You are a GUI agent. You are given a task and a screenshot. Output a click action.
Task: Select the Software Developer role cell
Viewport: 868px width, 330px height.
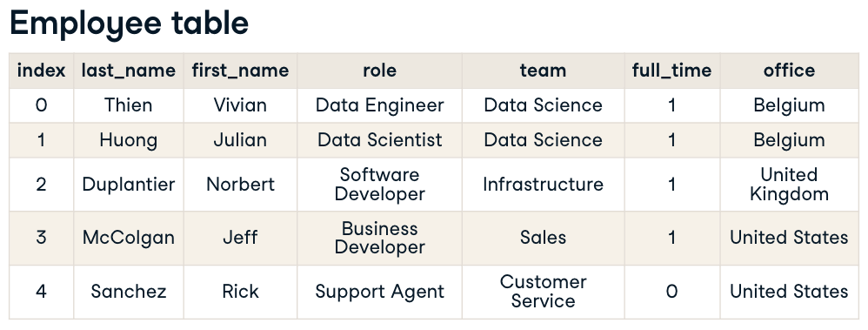pos(380,184)
